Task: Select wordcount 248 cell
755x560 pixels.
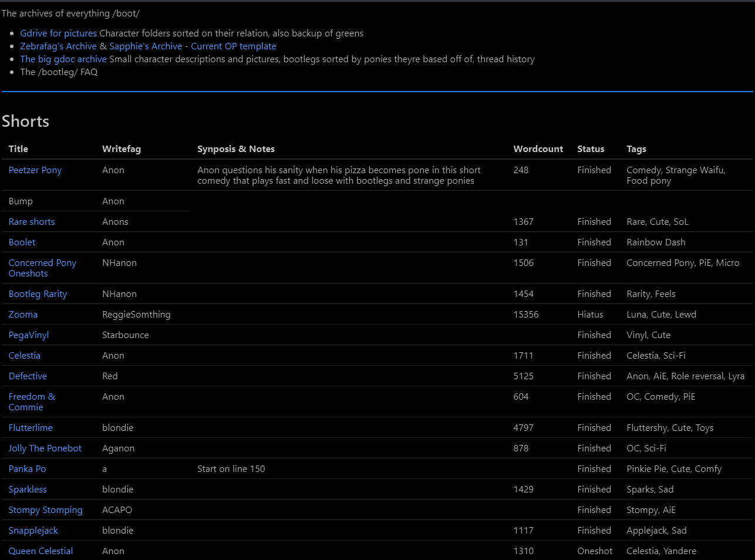Action: click(521, 170)
